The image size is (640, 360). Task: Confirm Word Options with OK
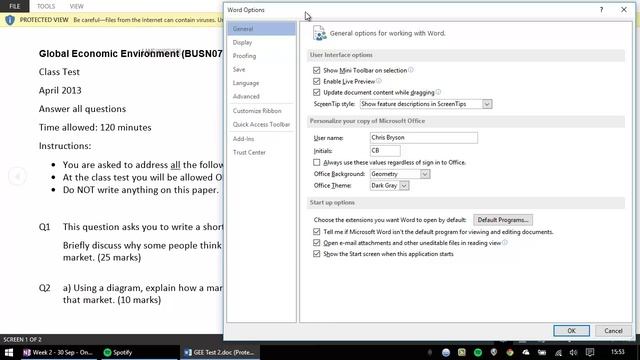(x=571, y=331)
